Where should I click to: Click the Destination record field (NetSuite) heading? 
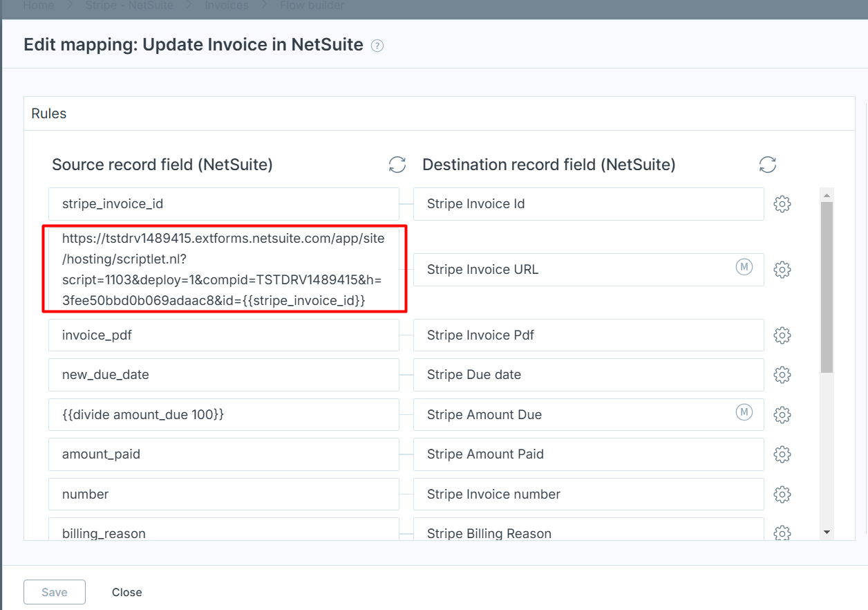(x=549, y=165)
